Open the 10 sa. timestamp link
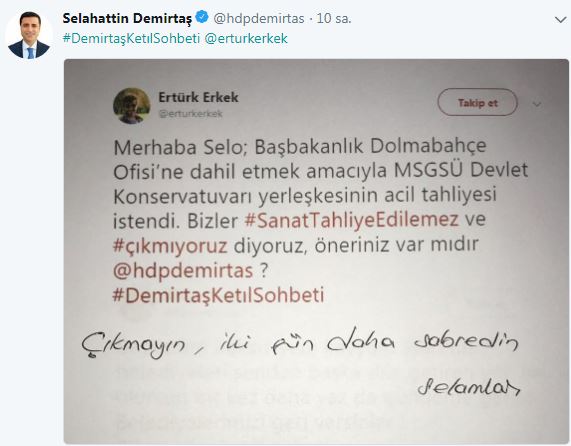The width and height of the screenshot is (571, 446). pos(334,18)
